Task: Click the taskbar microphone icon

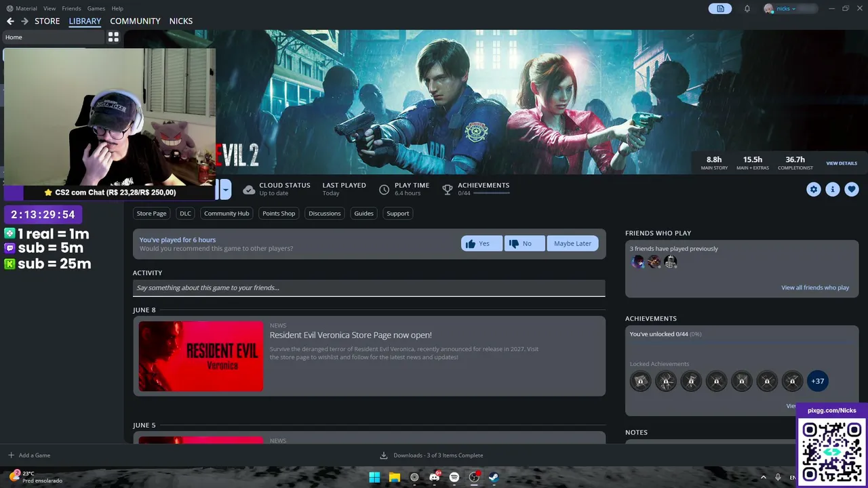Action: (778, 477)
